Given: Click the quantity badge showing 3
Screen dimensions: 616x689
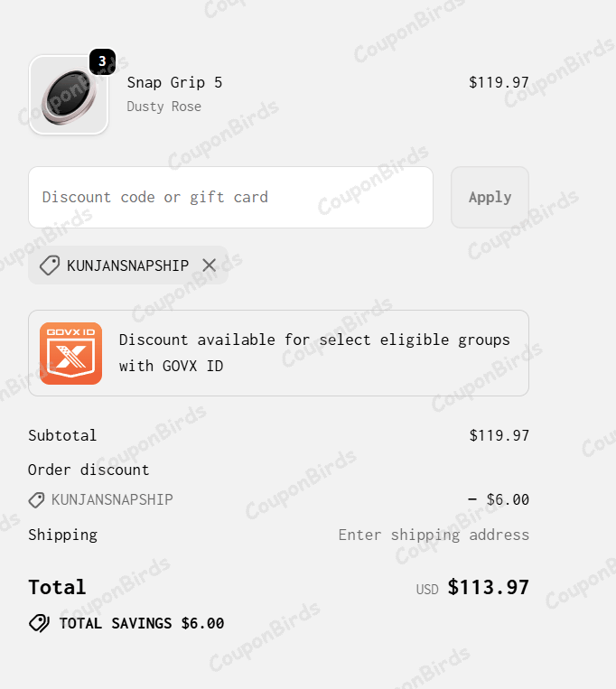Looking at the screenshot, I should point(102,62).
